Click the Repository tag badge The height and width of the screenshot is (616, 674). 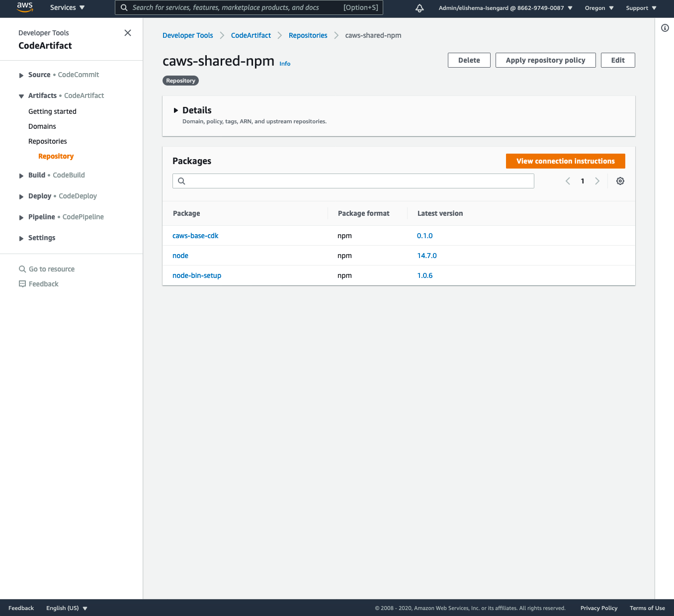click(181, 81)
